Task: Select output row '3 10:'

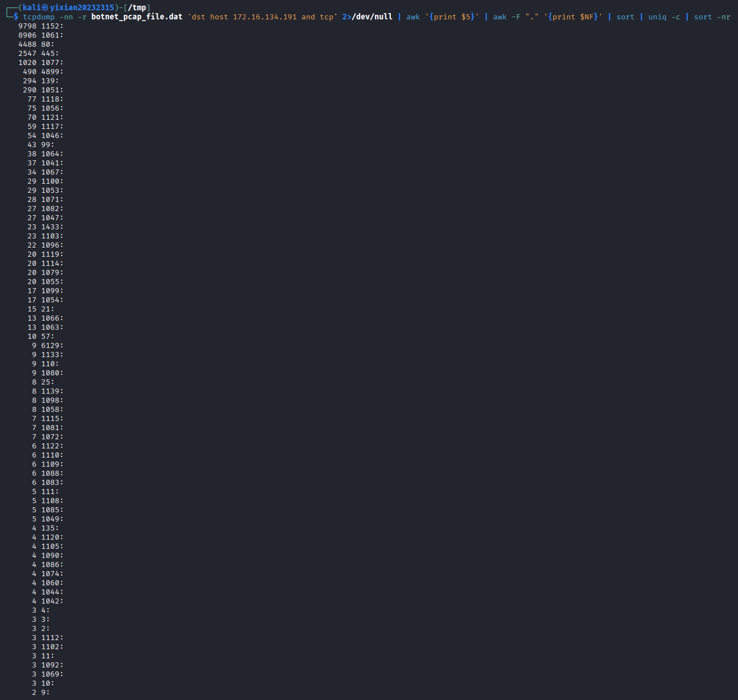Action: click(43, 683)
